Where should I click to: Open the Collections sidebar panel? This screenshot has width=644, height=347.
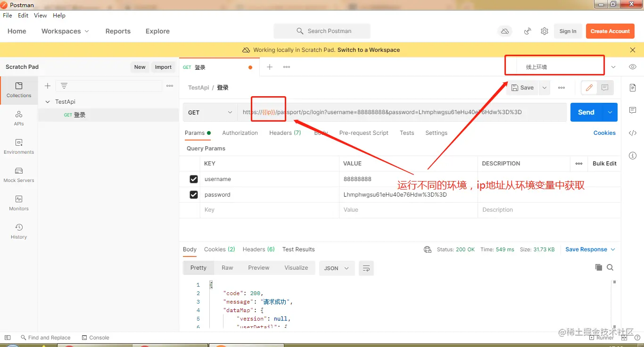[19, 90]
